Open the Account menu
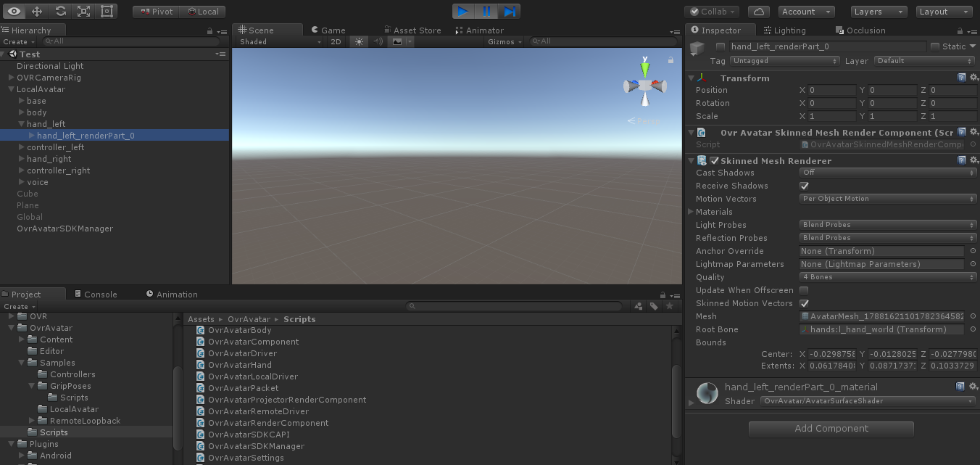 click(805, 12)
